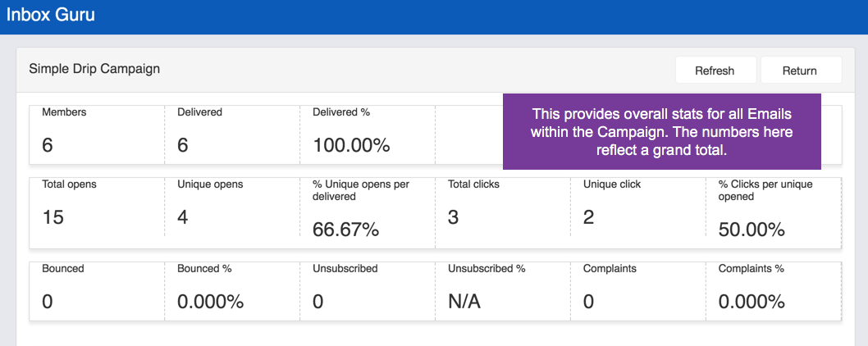Click the Complaints label
The height and width of the screenshot is (346, 868).
tap(610, 268)
